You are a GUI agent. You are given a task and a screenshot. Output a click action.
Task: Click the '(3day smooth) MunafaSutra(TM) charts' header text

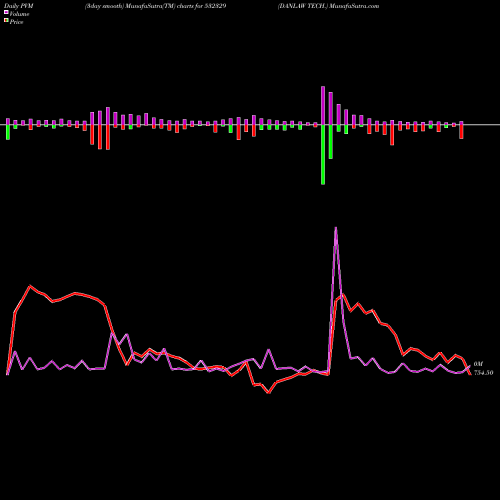pos(140,6)
